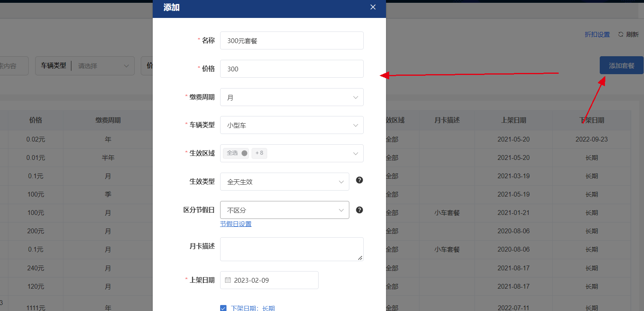Viewport: 644px width, 311px height.
Task: Click the 价格 column header
Action: pos(35,120)
